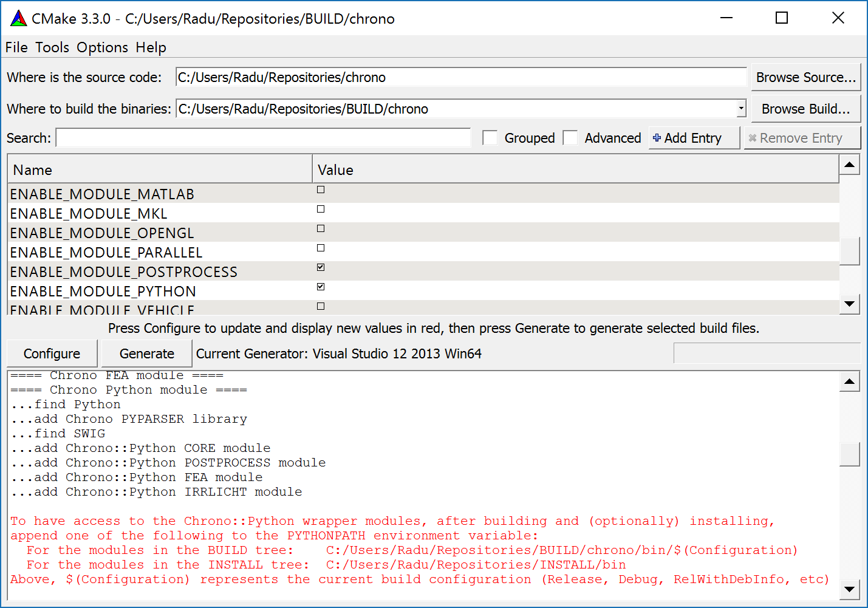Screen dimensions: 868x608
Task: Open the Tools menu
Action: pos(52,47)
